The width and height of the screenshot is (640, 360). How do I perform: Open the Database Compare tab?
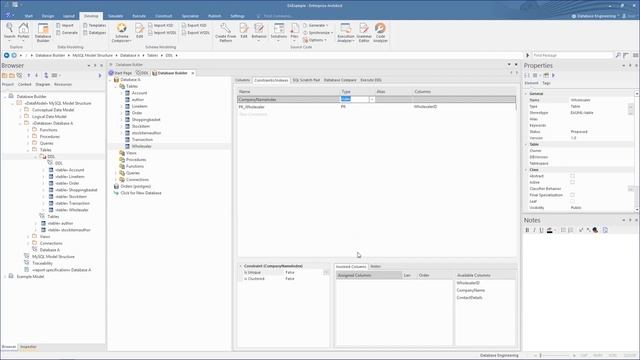tap(340, 80)
